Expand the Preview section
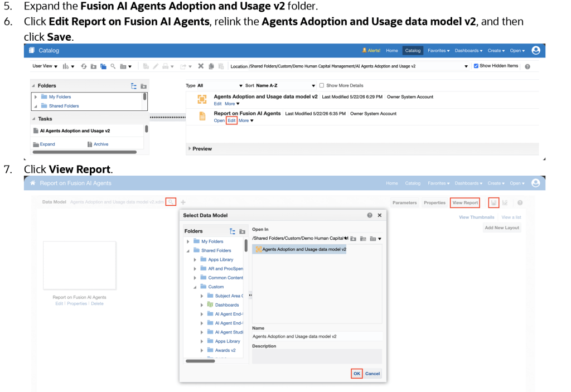The image size is (571, 392). (x=190, y=149)
